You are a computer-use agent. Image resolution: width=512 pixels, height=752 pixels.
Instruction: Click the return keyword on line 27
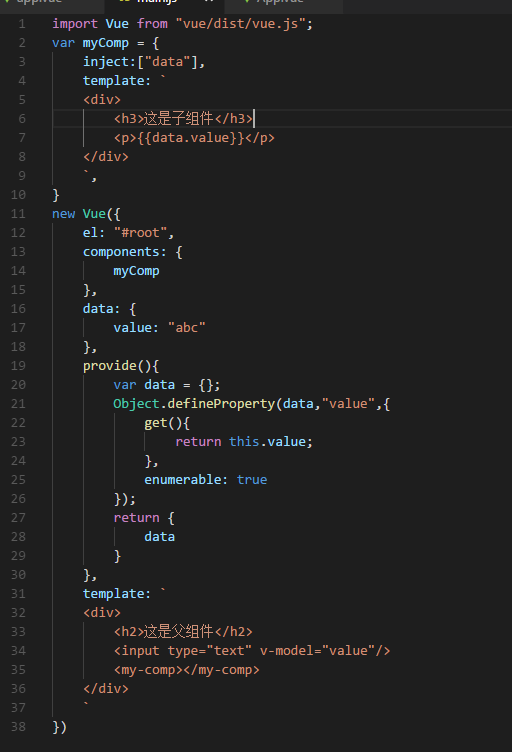[x=136, y=517]
